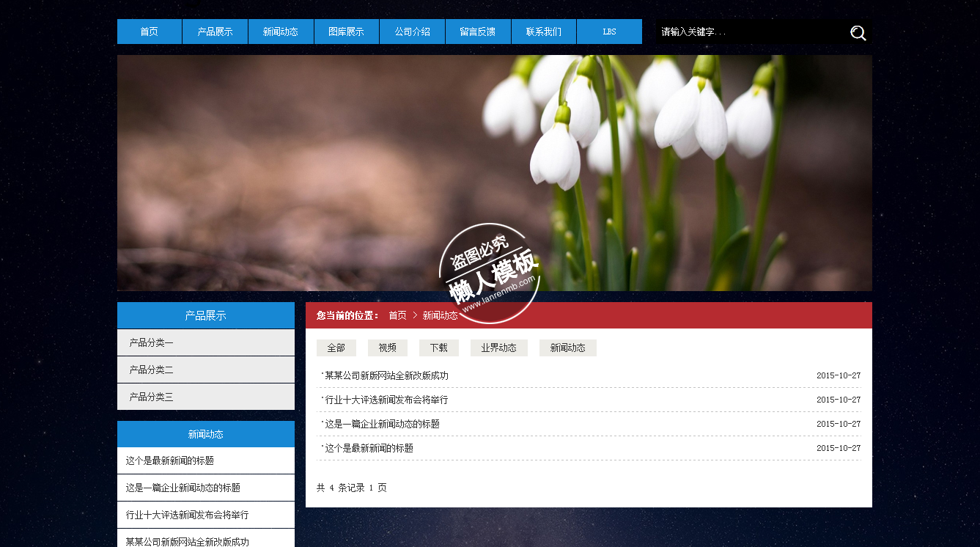Click the search magnifier icon
This screenshot has height=547, width=980.
tap(858, 33)
